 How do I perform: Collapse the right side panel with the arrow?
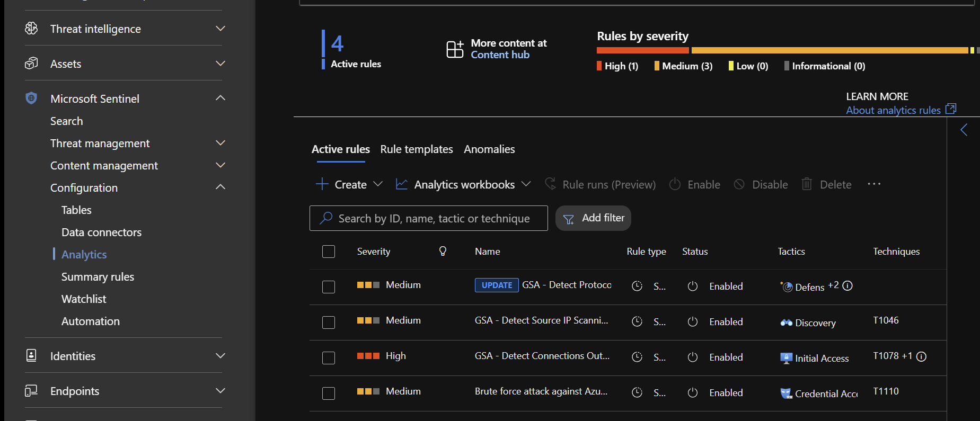[x=964, y=130]
